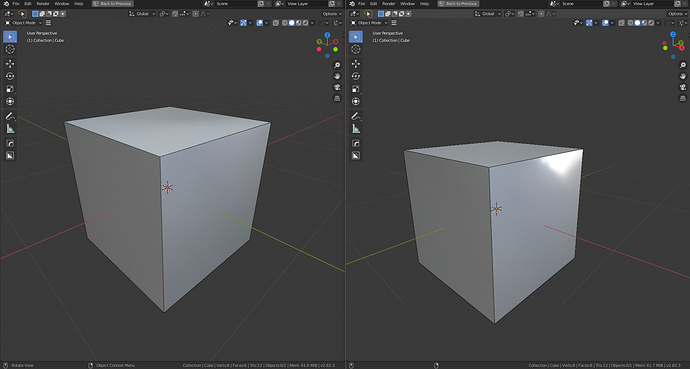The image size is (690, 369).
Task: Open the editor type dropdown in left window
Action: [8, 14]
